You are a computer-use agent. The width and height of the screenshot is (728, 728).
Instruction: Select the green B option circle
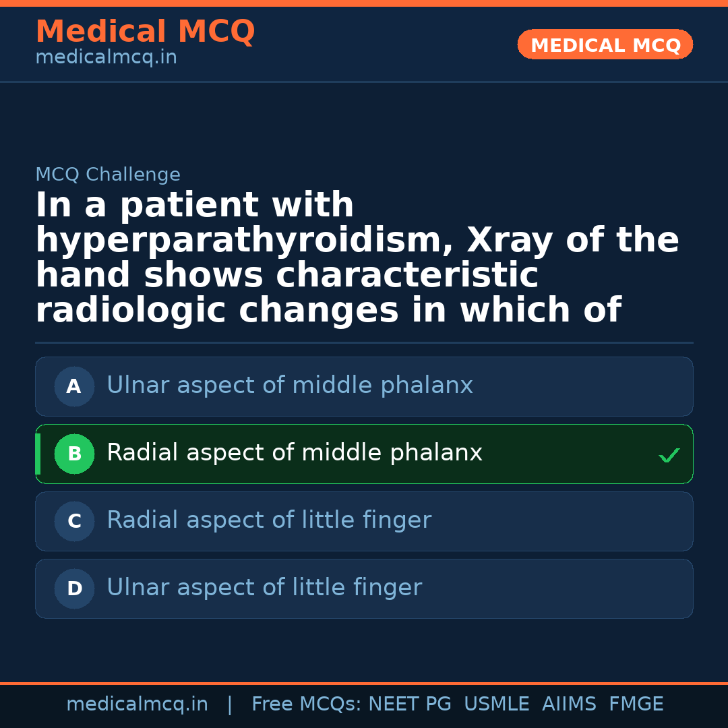(74, 454)
